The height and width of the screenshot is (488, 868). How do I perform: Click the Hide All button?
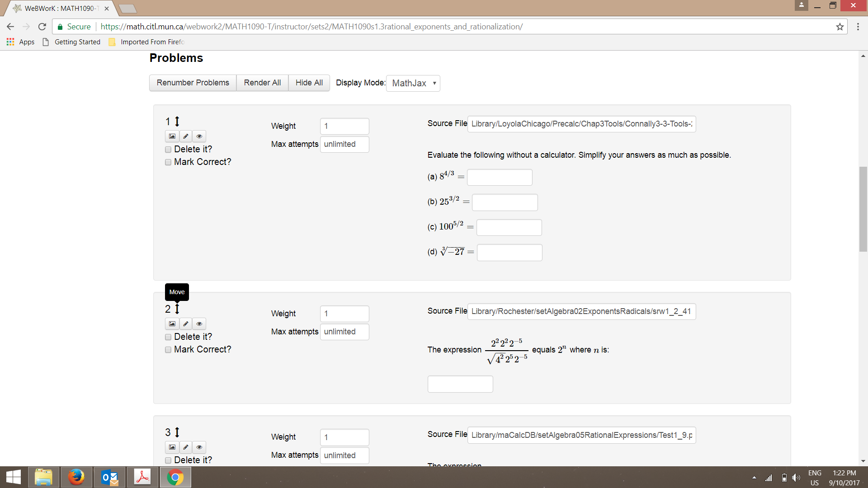[309, 83]
